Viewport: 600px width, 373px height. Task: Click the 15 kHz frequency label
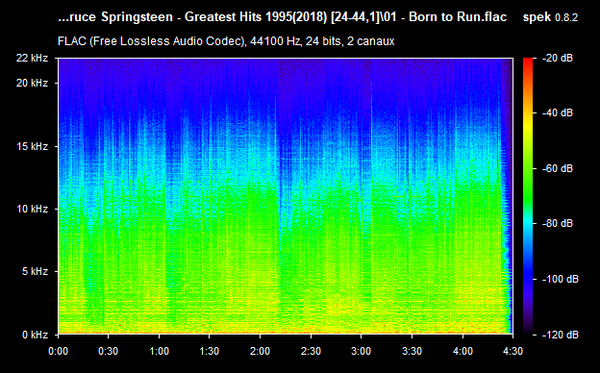[32, 146]
